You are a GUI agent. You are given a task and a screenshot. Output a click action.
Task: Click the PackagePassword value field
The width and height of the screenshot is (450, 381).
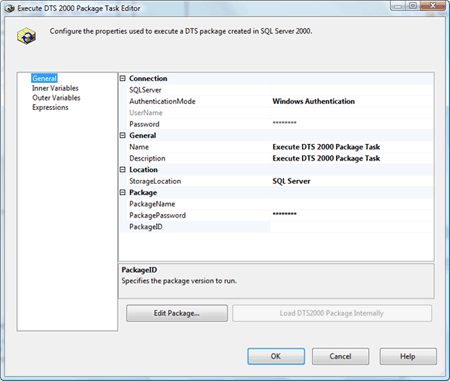point(352,215)
